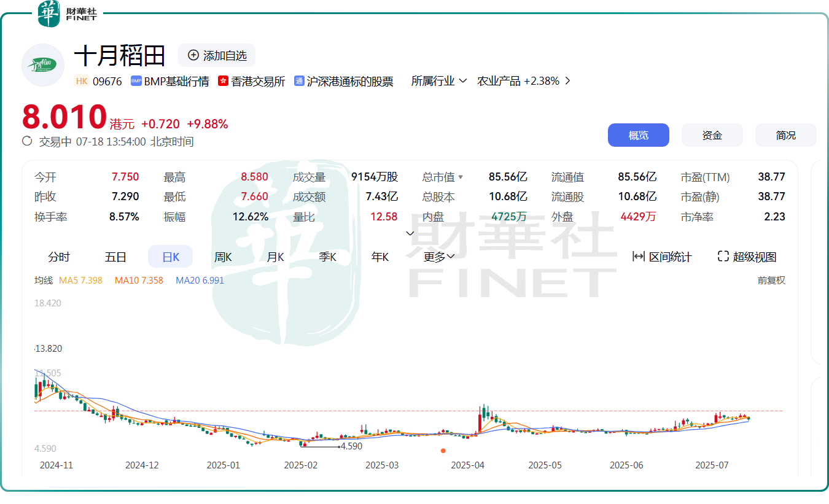This screenshot has height=504, width=829.
Task: Click the 今开 value 7.750
Action: pyautogui.click(x=125, y=177)
